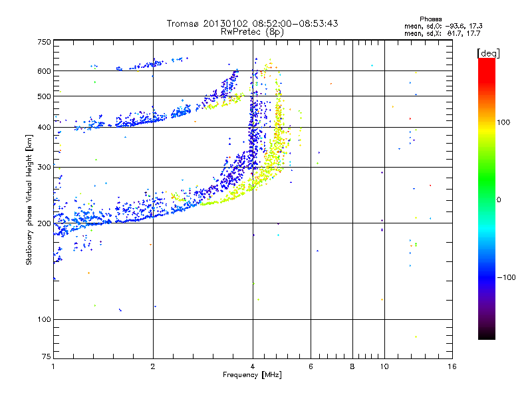Click the phase colorbar gradient
This screenshot has width=532, height=399.
(487, 198)
